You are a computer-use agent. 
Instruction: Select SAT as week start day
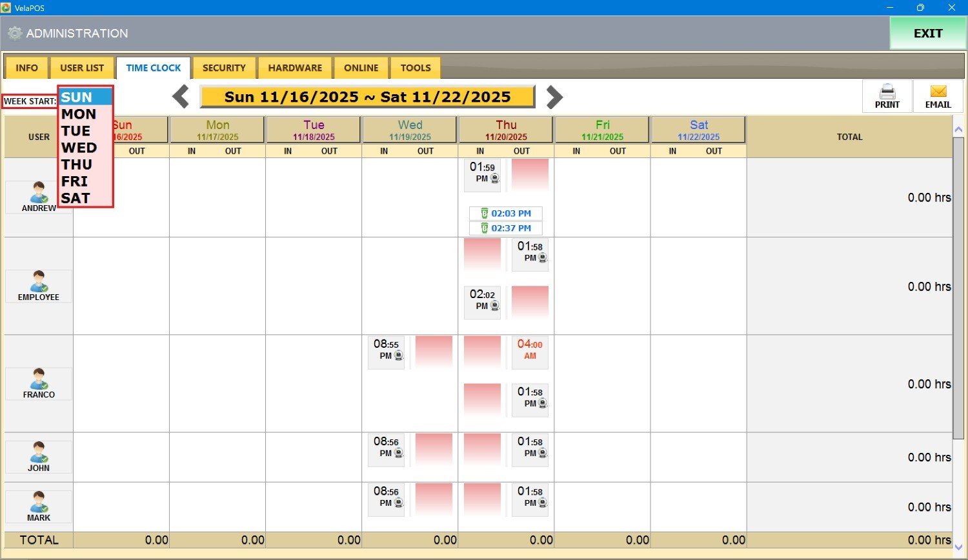click(x=76, y=198)
